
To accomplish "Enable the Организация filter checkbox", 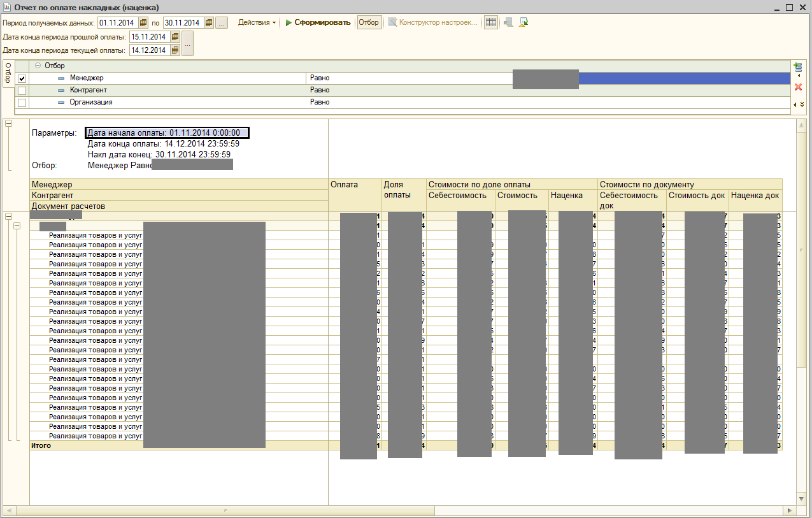I will [x=22, y=103].
